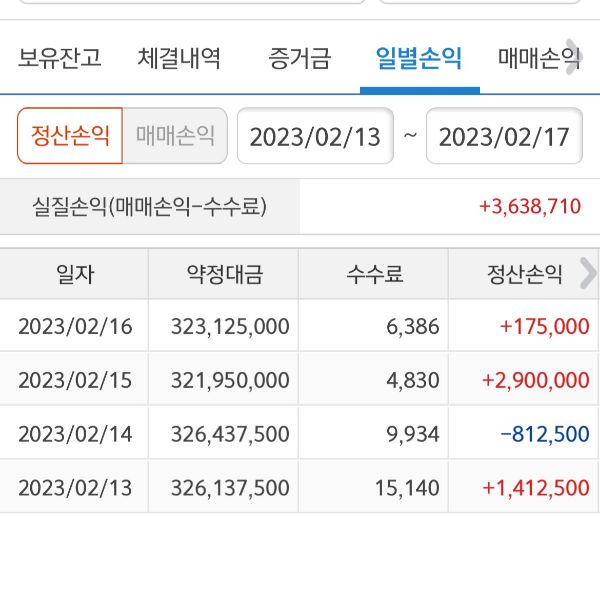The height and width of the screenshot is (600, 600).
Task: Select the 2023/02/13 row
Action: point(300,488)
